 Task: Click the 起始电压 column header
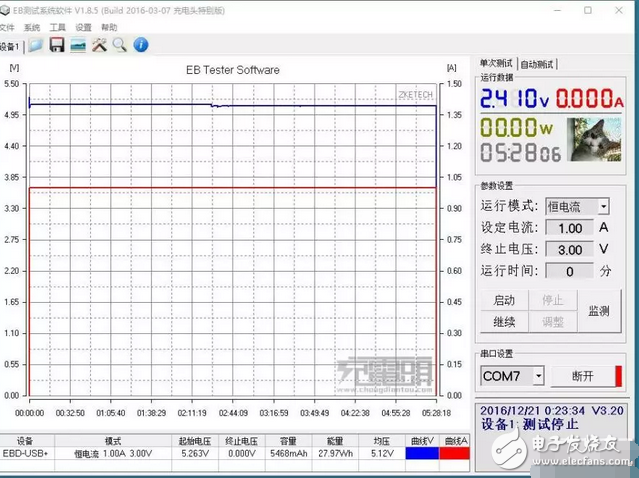click(x=195, y=441)
